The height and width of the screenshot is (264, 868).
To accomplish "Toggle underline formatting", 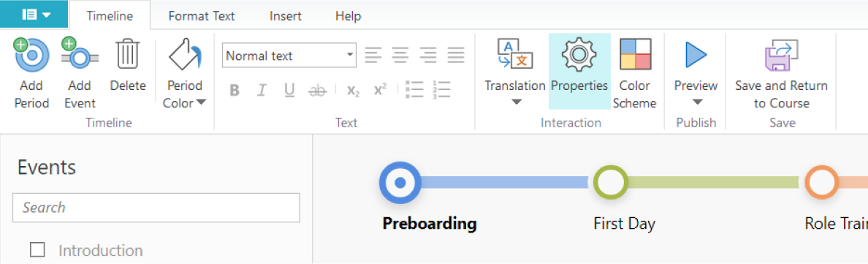I will (289, 90).
